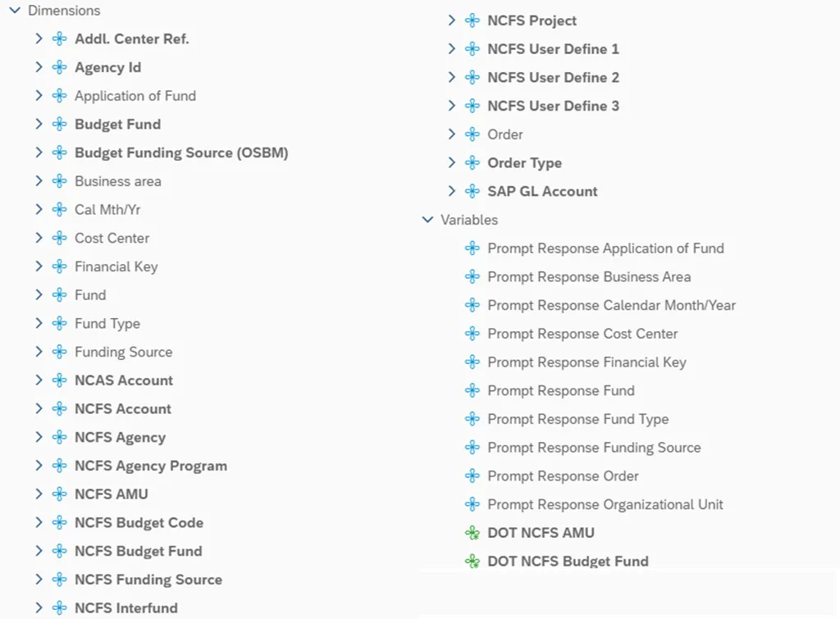Viewport: 840px width, 619px height.
Task: Expand the Order Type dimension
Action: (x=451, y=162)
